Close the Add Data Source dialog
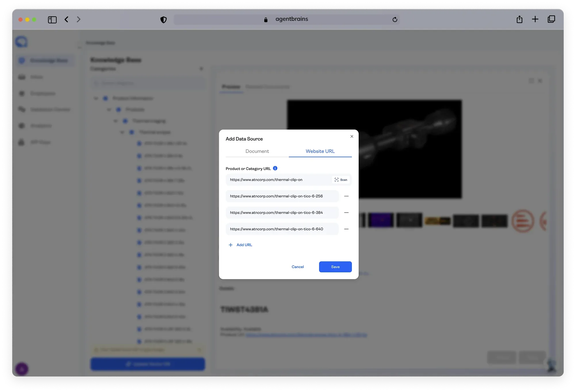 coord(352,136)
